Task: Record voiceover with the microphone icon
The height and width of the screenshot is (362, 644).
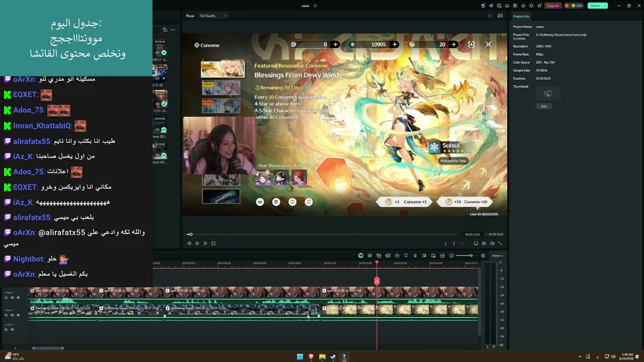Action: (415, 256)
